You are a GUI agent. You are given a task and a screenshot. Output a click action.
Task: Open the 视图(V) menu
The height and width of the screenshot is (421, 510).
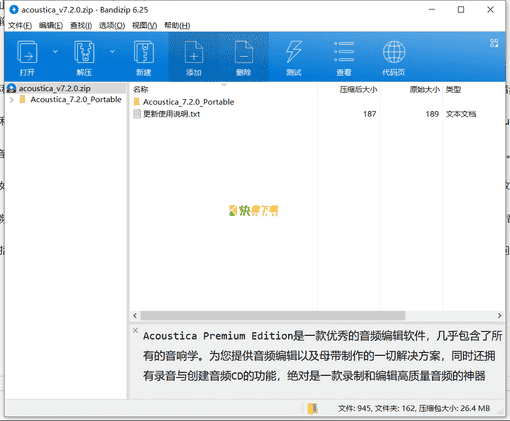pos(144,26)
